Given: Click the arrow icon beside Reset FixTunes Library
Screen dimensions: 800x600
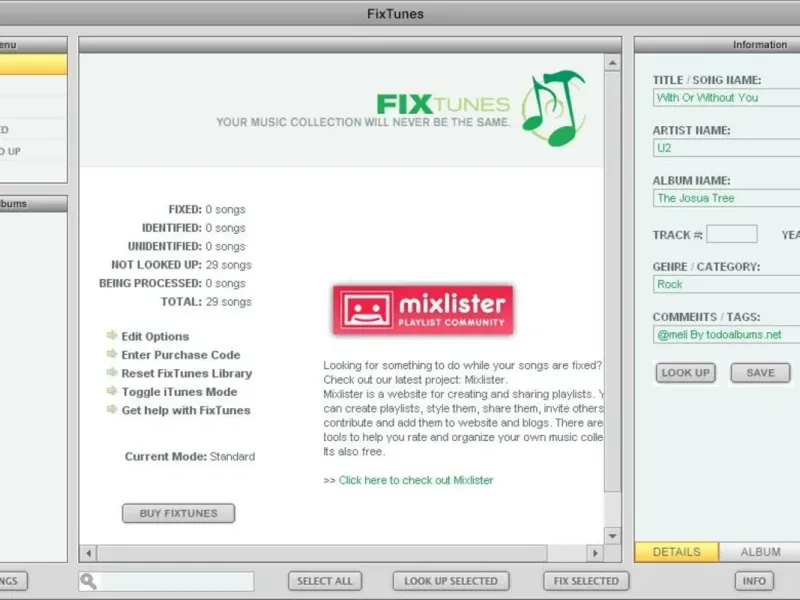Looking at the screenshot, I should [112, 372].
